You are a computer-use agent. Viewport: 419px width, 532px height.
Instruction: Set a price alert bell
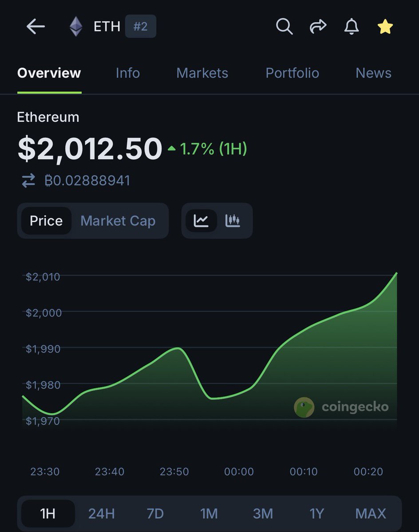coord(352,27)
